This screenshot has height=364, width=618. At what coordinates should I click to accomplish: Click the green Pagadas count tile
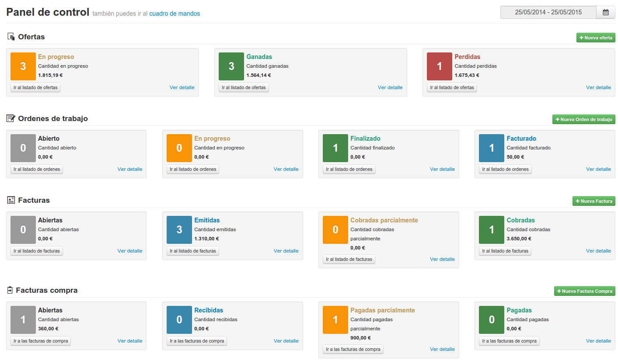coord(492,320)
